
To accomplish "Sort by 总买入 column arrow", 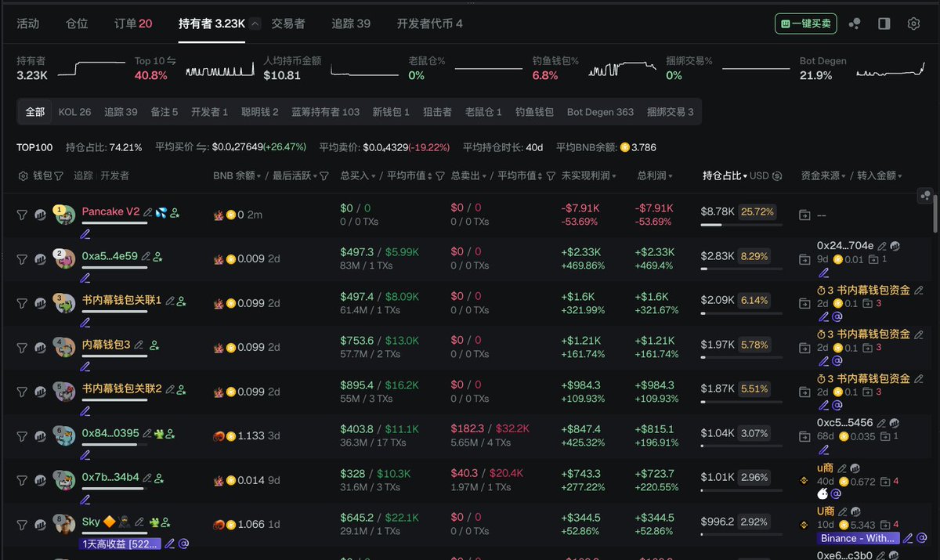I will click(374, 176).
